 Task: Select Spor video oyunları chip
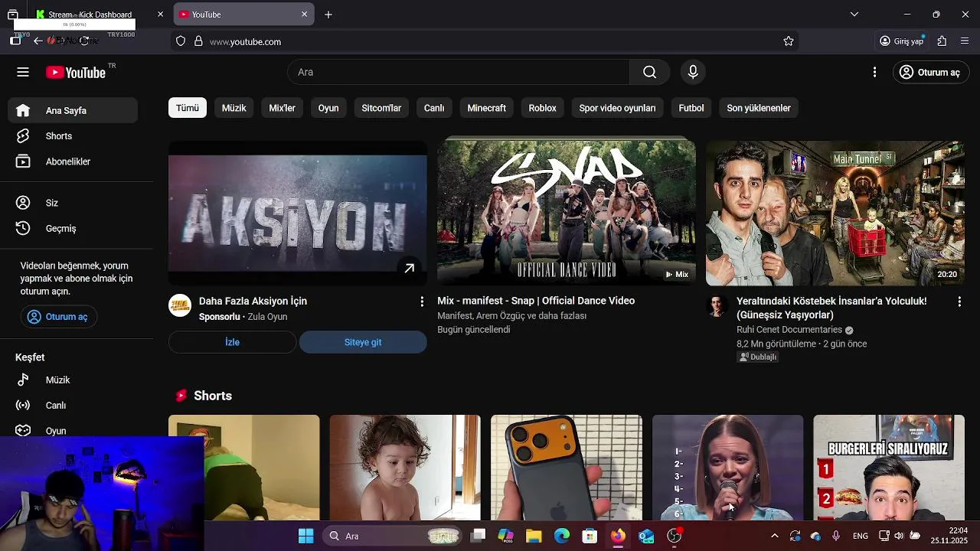click(617, 108)
